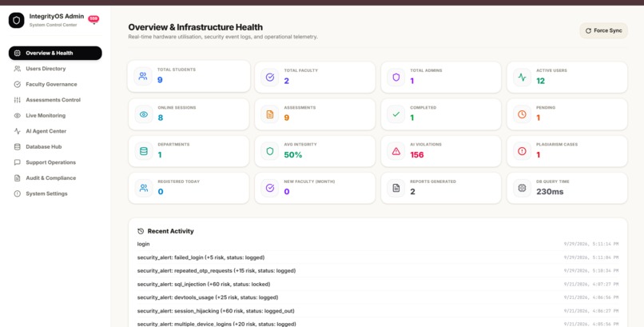Open the Overview & Health menu item
Image resolution: width=644 pixels, height=327 pixels.
coord(55,53)
